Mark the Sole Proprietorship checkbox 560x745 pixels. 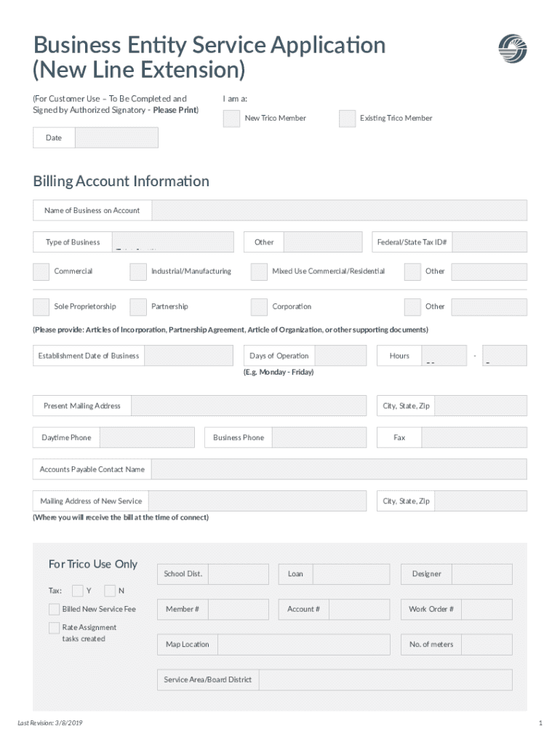coord(41,307)
